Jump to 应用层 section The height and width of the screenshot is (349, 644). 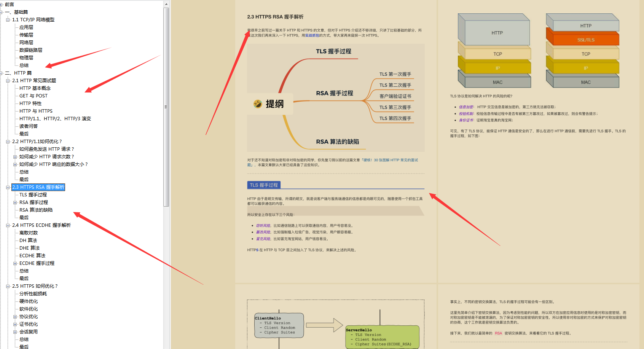click(26, 27)
